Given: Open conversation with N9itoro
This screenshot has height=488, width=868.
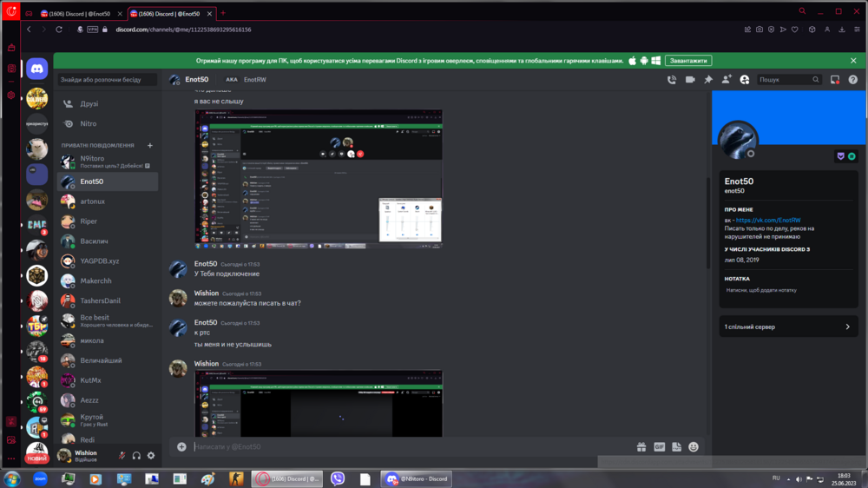Looking at the screenshot, I should (x=108, y=162).
